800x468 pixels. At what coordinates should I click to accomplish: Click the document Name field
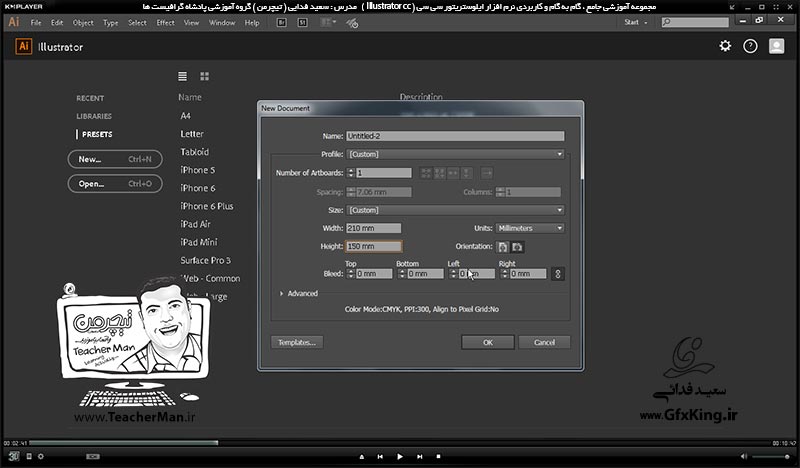[x=455, y=136]
